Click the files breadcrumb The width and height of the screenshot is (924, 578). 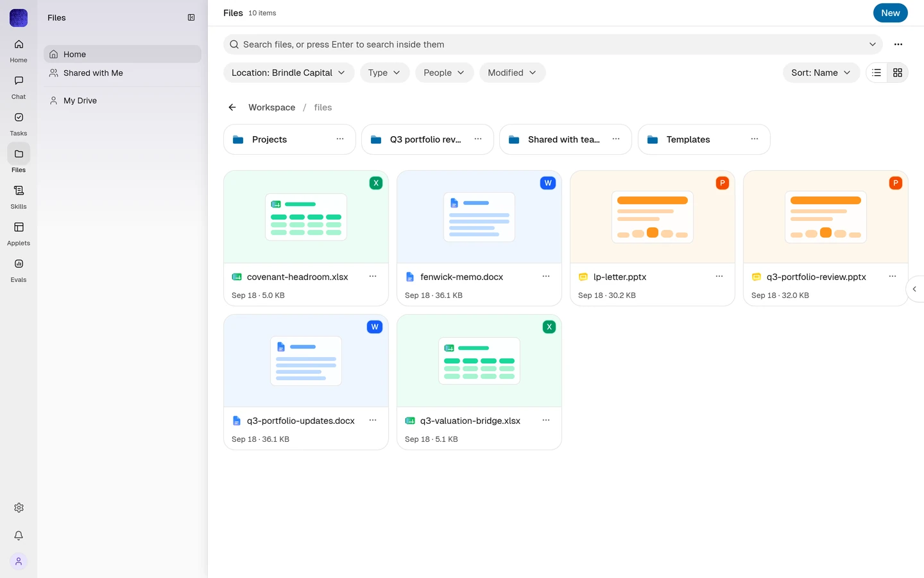coord(323,107)
